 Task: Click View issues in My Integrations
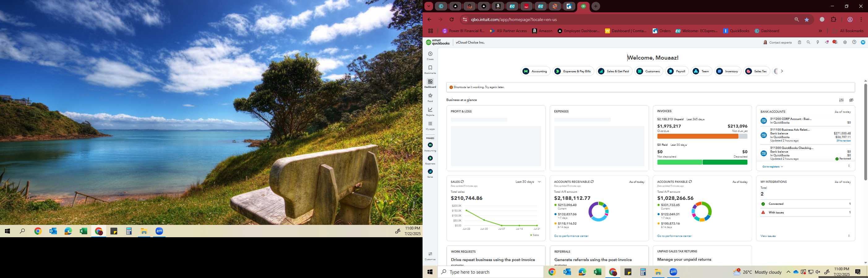[768, 236]
